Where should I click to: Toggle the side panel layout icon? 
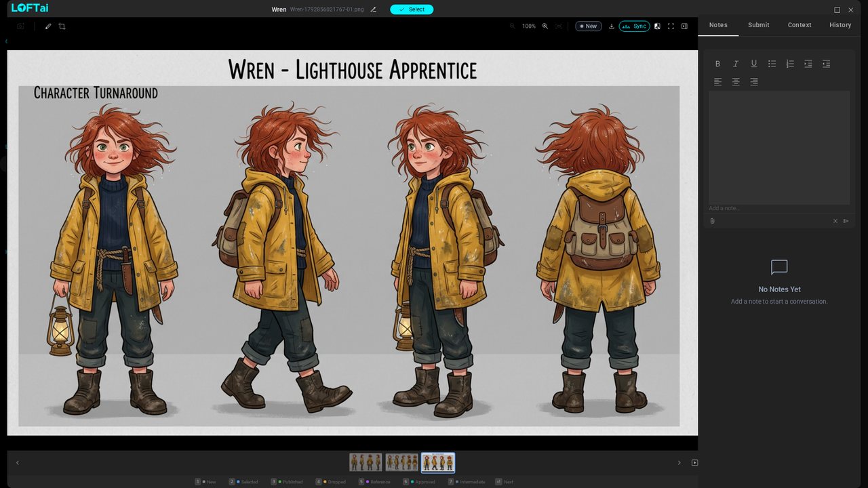coord(684,26)
